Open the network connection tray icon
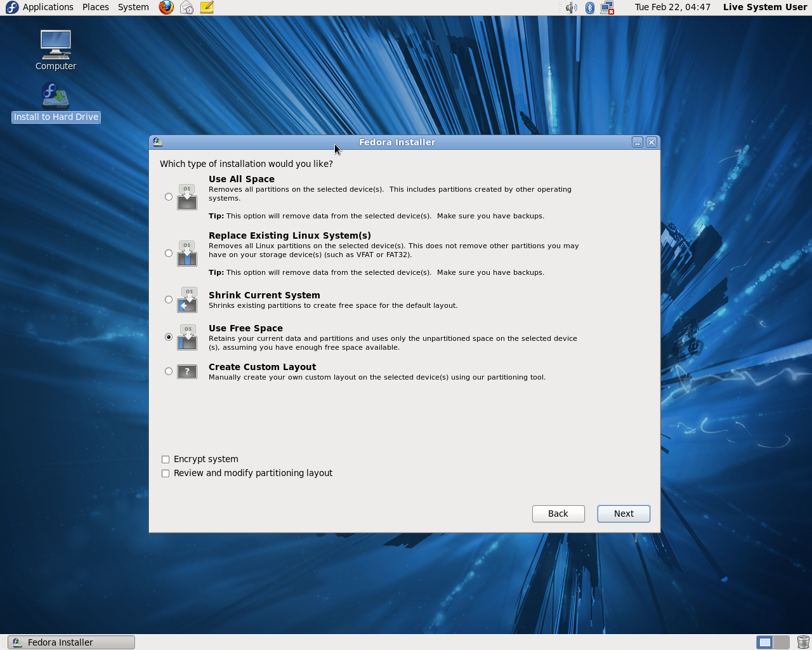This screenshot has height=650, width=812. pyautogui.click(x=607, y=8)
